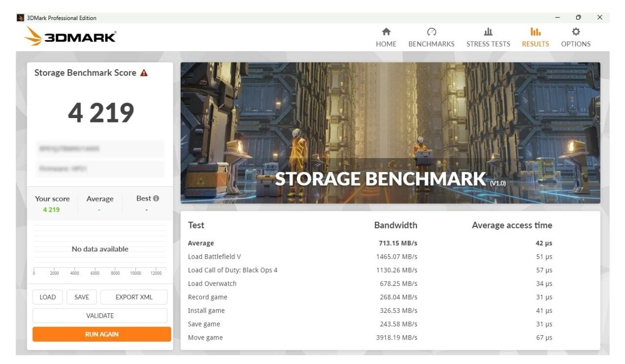The height and width of the screenshot is (364, 625).
Task: Switch to the BENCHMARKS tab label
Action: pyautogui.click(x=431, y=44)
